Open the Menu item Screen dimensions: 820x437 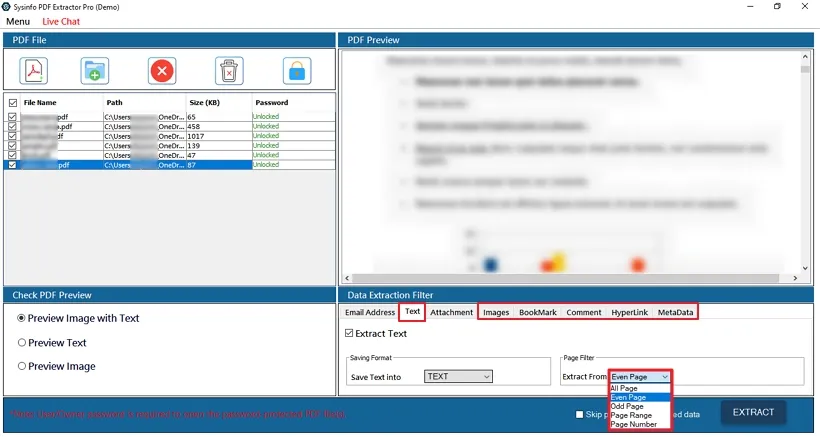point(18,21)
